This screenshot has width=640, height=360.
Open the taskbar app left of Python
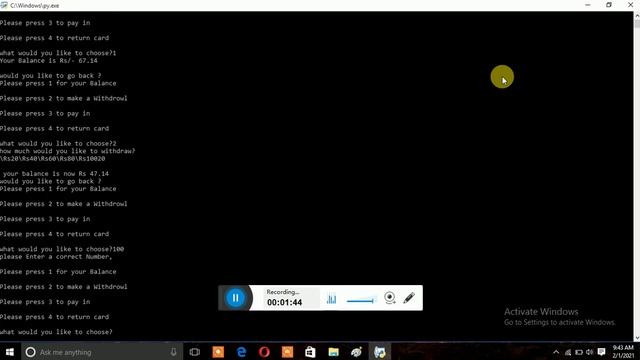click(356, 352)
